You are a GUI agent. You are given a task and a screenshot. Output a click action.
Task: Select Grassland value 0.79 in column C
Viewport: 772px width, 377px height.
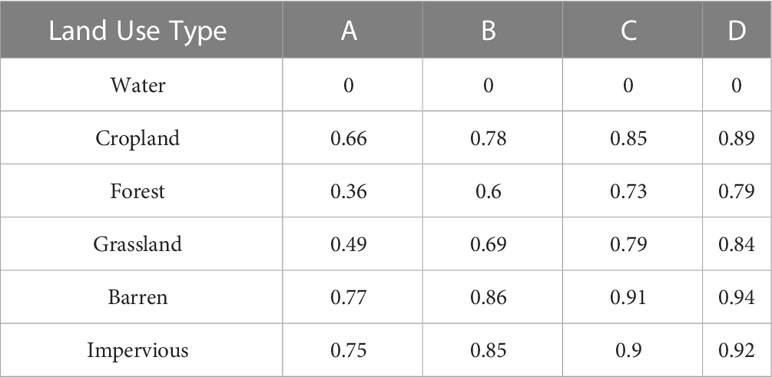click(628, 245)
